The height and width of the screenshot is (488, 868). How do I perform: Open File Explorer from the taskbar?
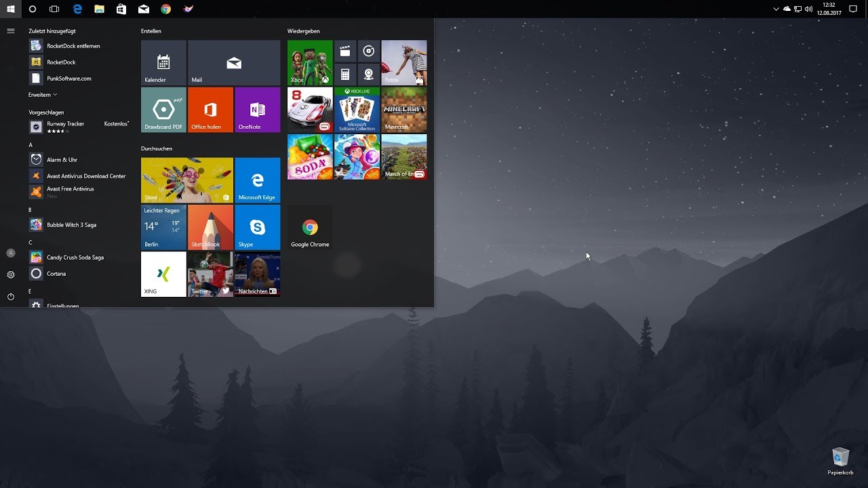[99, 9]
